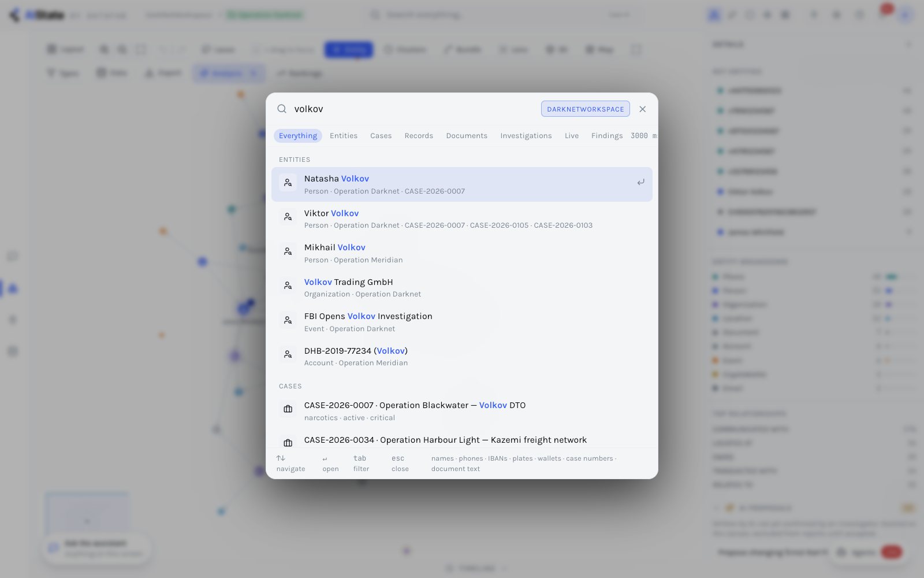924x578 pixels.
Task: Click the search field containing volkov
Action: (413, 109)
